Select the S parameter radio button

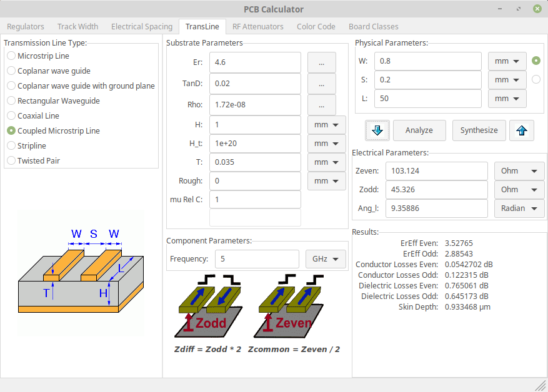pyautogui.click(x=536, y=80)
